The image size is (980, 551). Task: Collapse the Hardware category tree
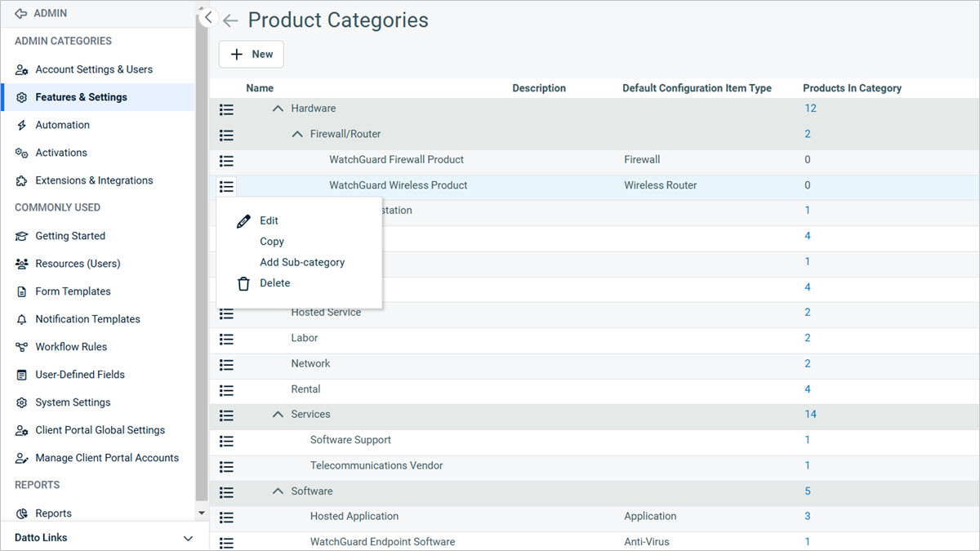[277, 107]
